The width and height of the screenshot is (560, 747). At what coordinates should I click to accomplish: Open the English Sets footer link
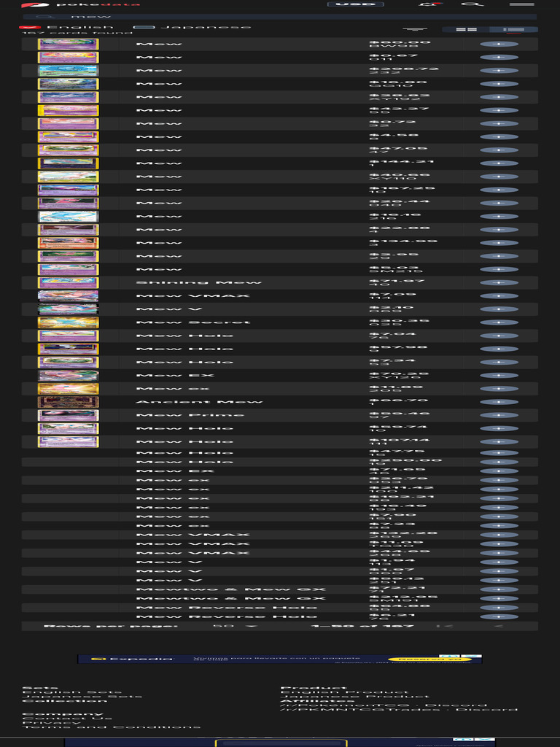click(x=72, y=692)
